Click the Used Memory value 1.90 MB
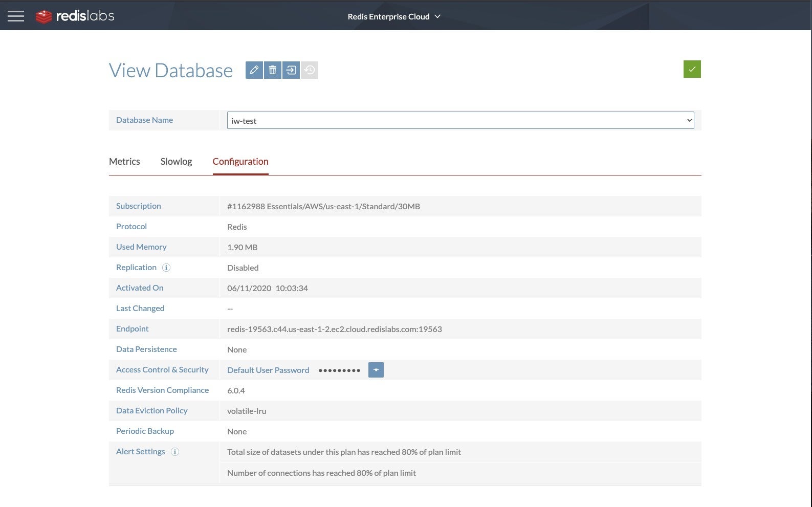Screen dimensions: 812x507 [243, 247]
